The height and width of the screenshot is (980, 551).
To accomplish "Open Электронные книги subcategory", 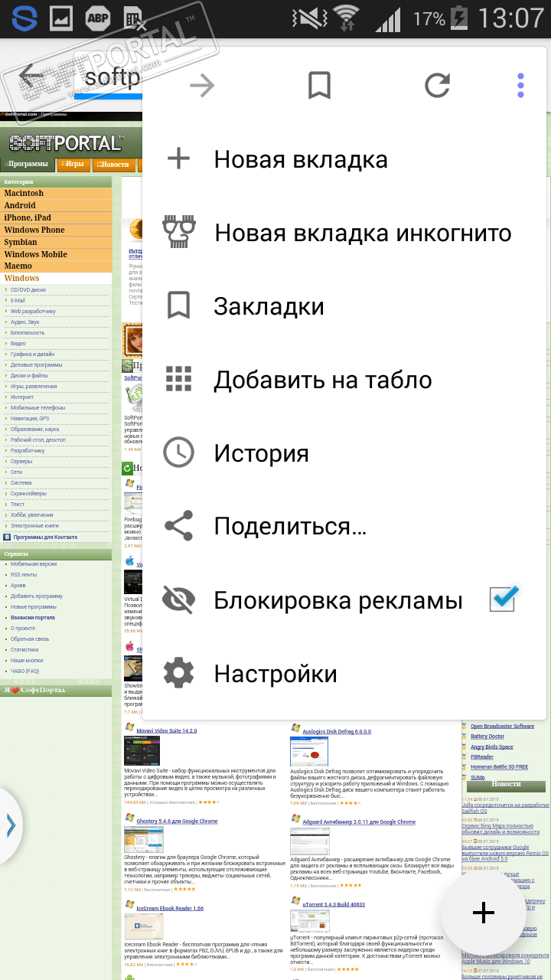I will pos(34,526).
